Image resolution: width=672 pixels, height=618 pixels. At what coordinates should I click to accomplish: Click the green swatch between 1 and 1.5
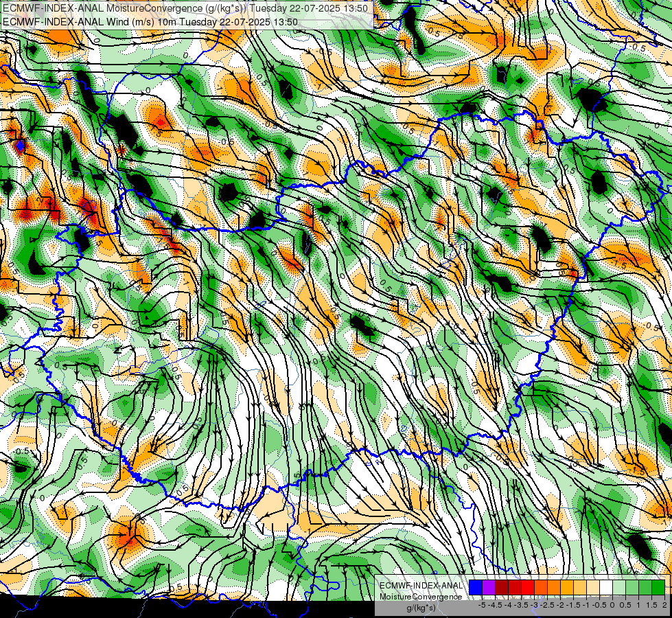click(645, 588)
